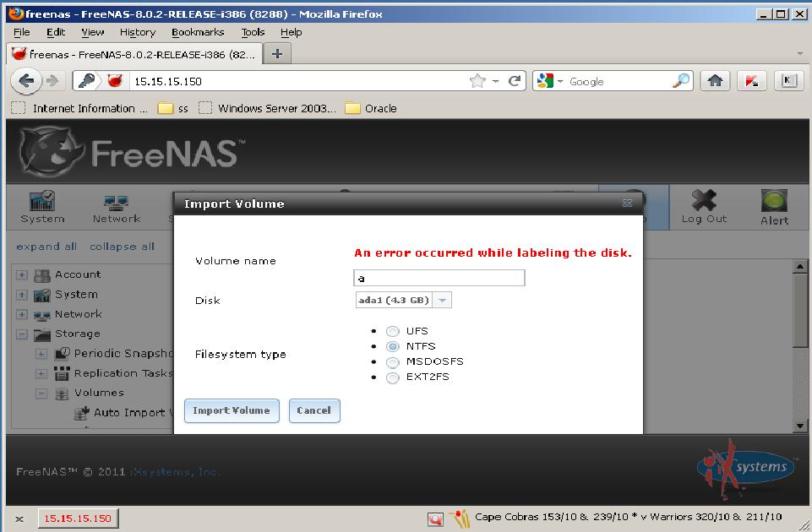Screen dimensions: 812x532
Task: Click the Import Volume button
Action: click(x=232, y=411)
